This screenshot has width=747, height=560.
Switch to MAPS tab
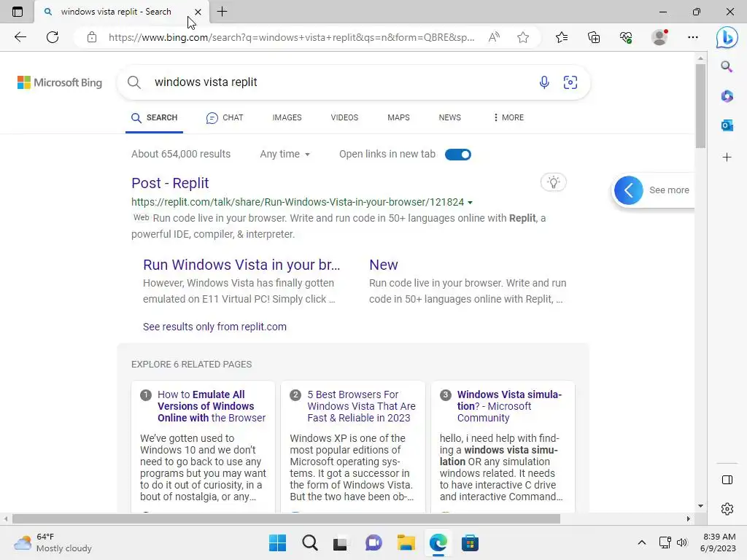coord(398,117)
